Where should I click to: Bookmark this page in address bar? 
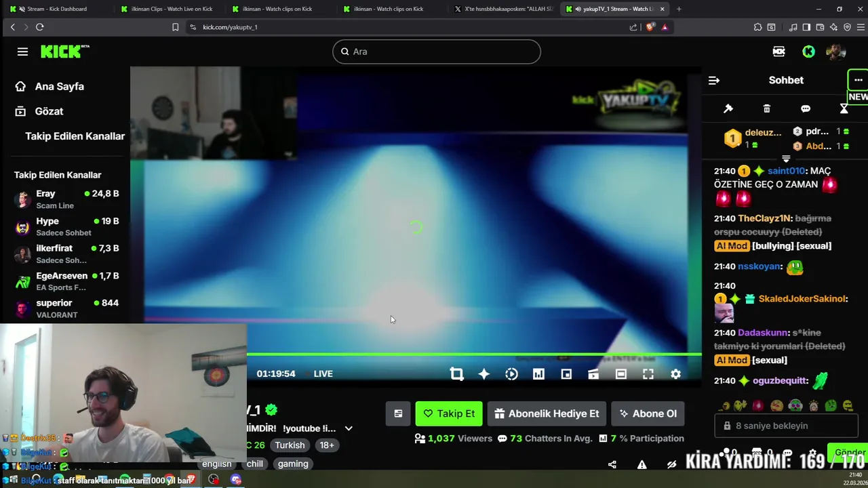(175, 27)
